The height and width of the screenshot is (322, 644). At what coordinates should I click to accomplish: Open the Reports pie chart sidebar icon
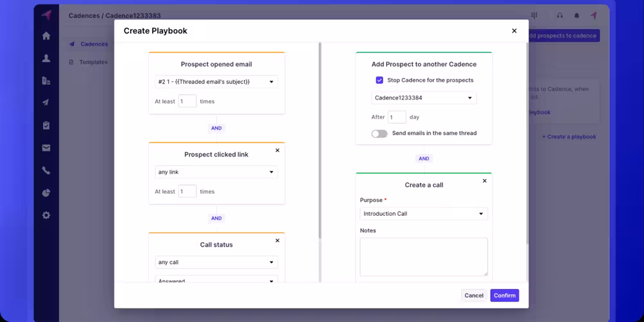click(46, 193)
